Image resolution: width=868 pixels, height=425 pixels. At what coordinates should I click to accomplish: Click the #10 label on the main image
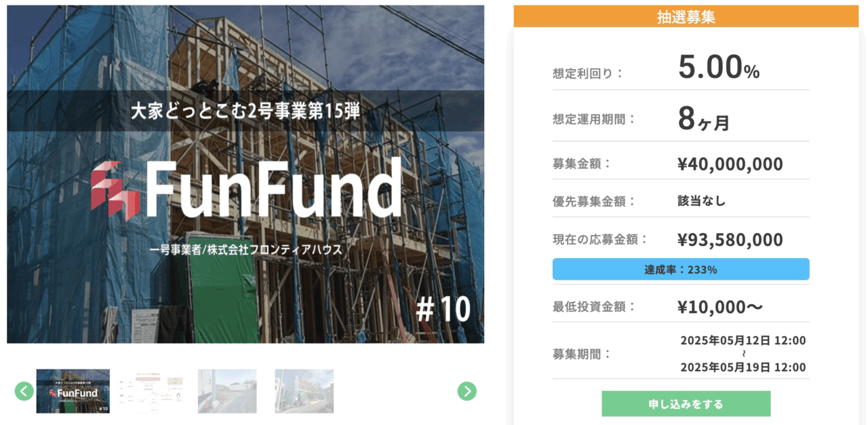point(443,310)
